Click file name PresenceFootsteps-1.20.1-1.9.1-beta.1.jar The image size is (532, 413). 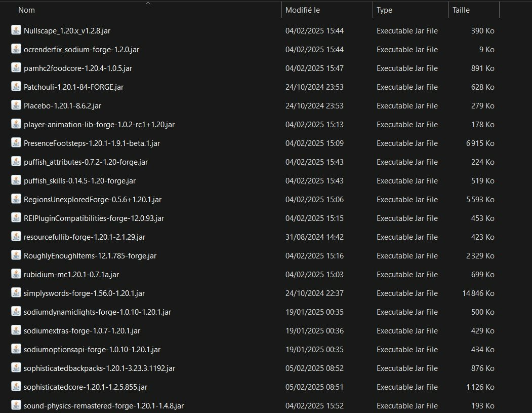92,143
